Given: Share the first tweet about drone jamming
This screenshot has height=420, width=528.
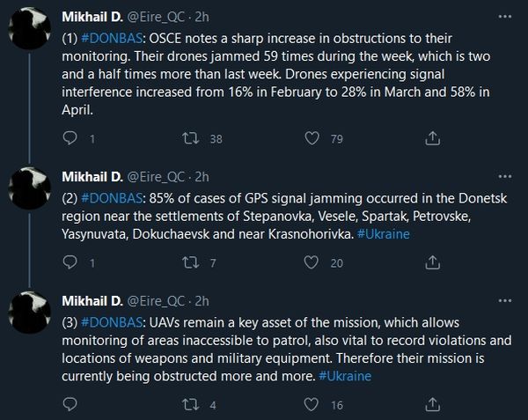Looking at the screenshot, I should pyautogui.click(x=431, y=138).
